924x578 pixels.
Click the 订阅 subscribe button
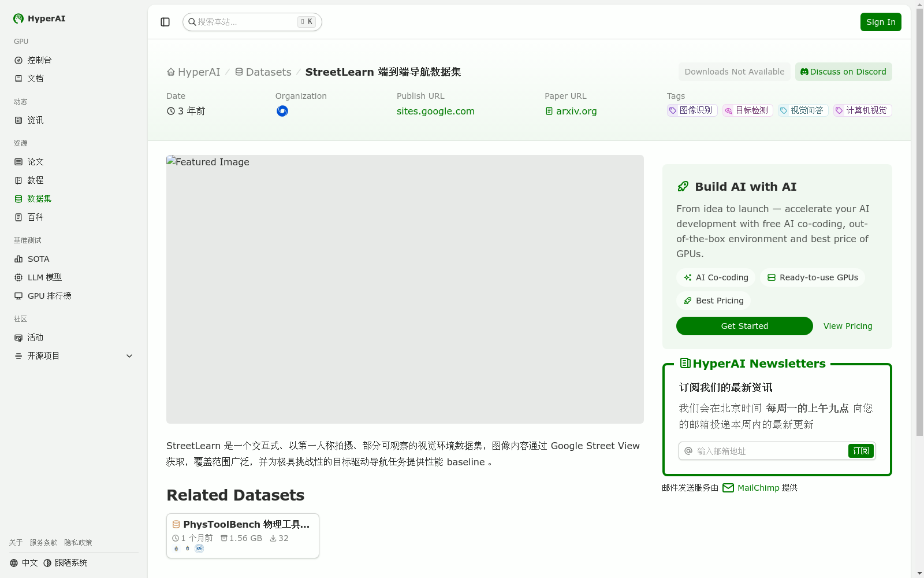tap(860, 451)
